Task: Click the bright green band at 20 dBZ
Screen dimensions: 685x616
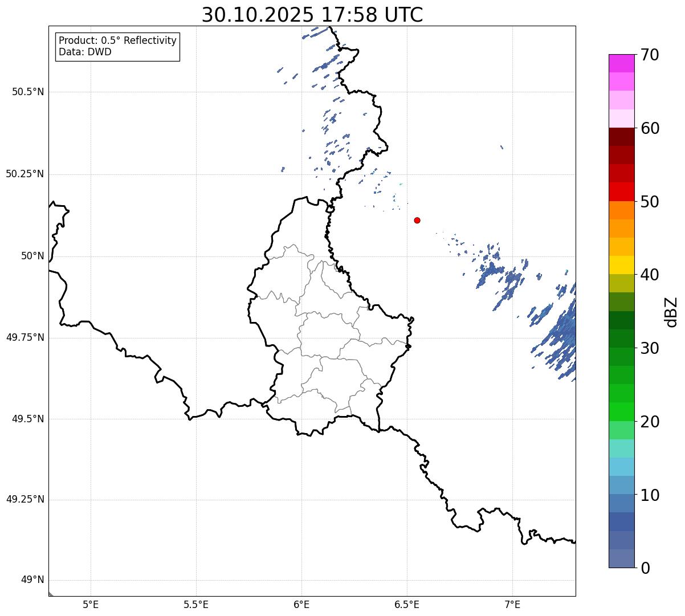Action: pyautogui.click(x=621, y=411)
